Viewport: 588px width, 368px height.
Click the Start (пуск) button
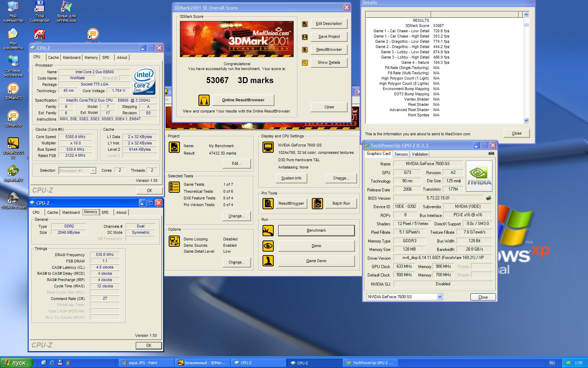tap(16, 363)
